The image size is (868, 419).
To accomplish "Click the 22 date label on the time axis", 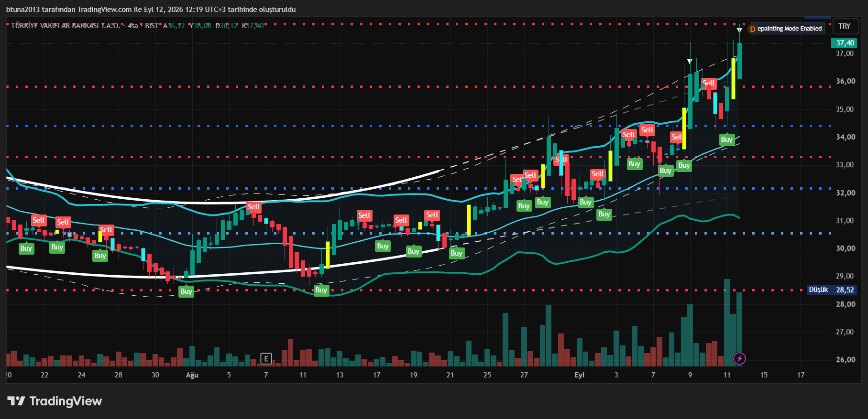I will click(x=44, y=375).
